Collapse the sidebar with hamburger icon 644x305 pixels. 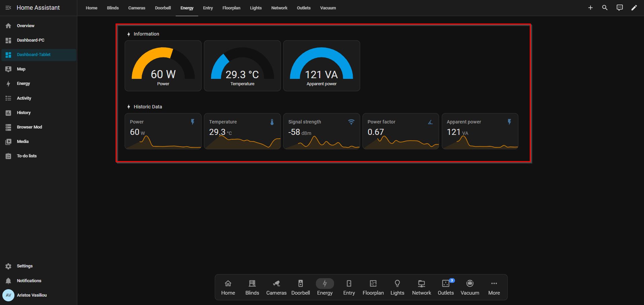8,8
